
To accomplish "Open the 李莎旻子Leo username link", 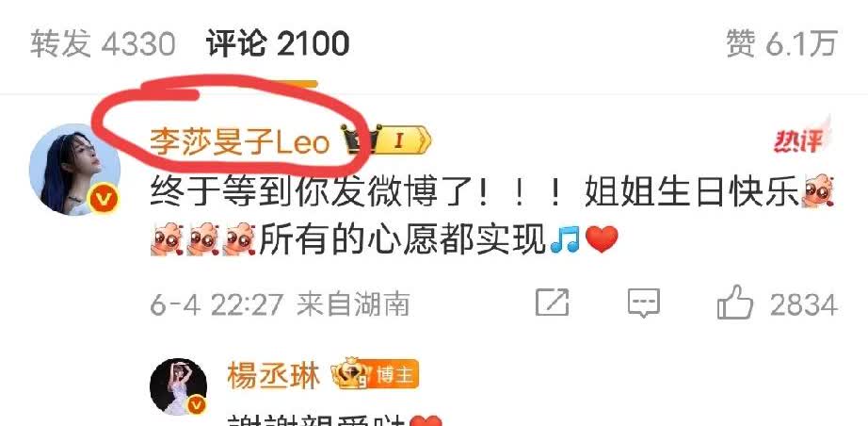I will pyautogui.click(x=240, y=143).
